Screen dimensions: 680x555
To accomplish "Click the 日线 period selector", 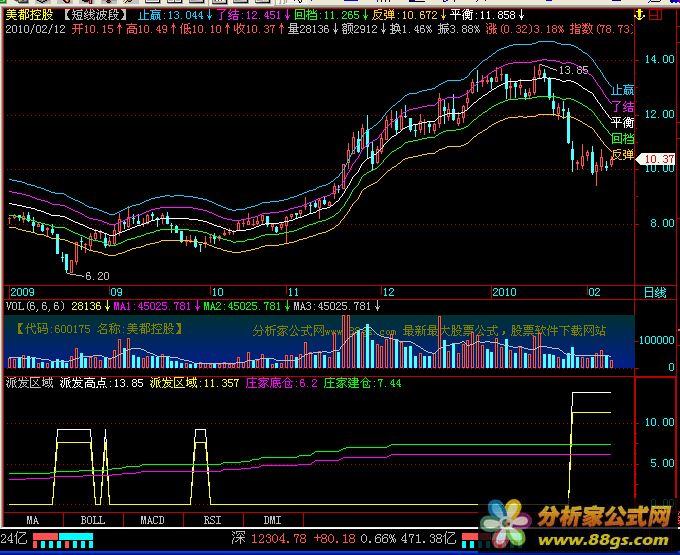I will (654, 292).
